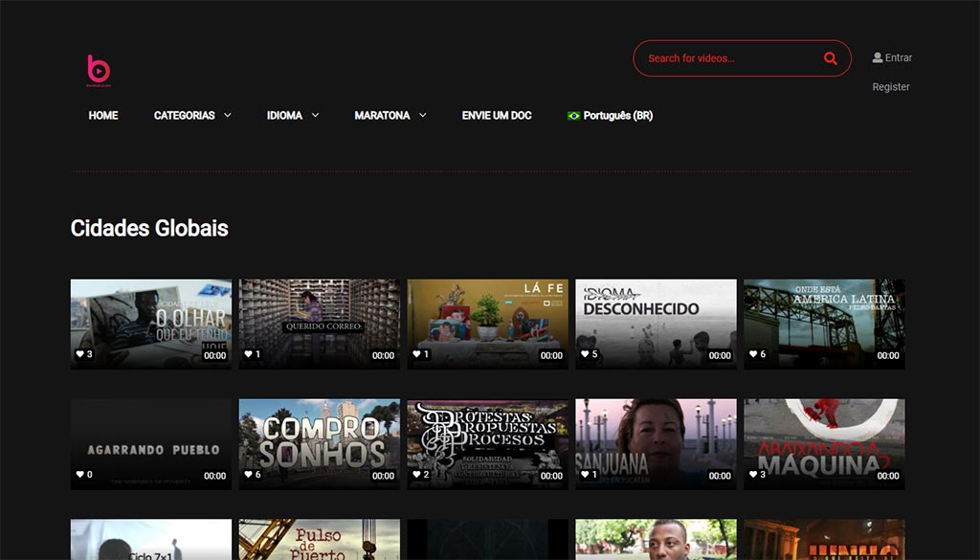Like the Onde Está América Latina video

coord(753,354)
